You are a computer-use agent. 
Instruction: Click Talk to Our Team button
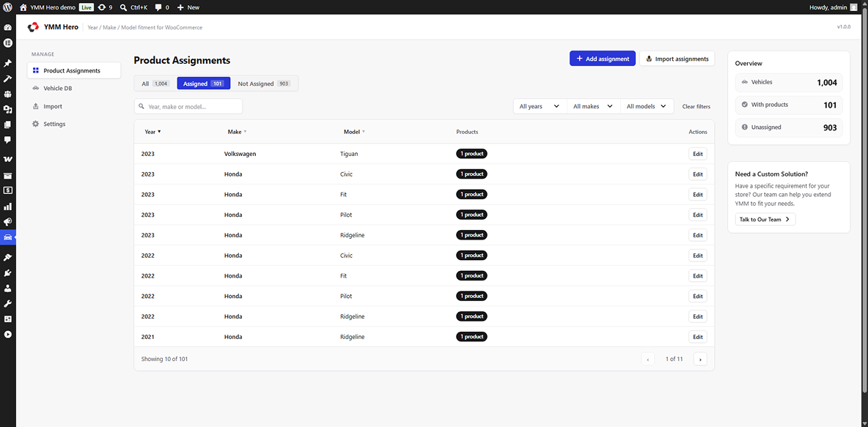point(765,219)
